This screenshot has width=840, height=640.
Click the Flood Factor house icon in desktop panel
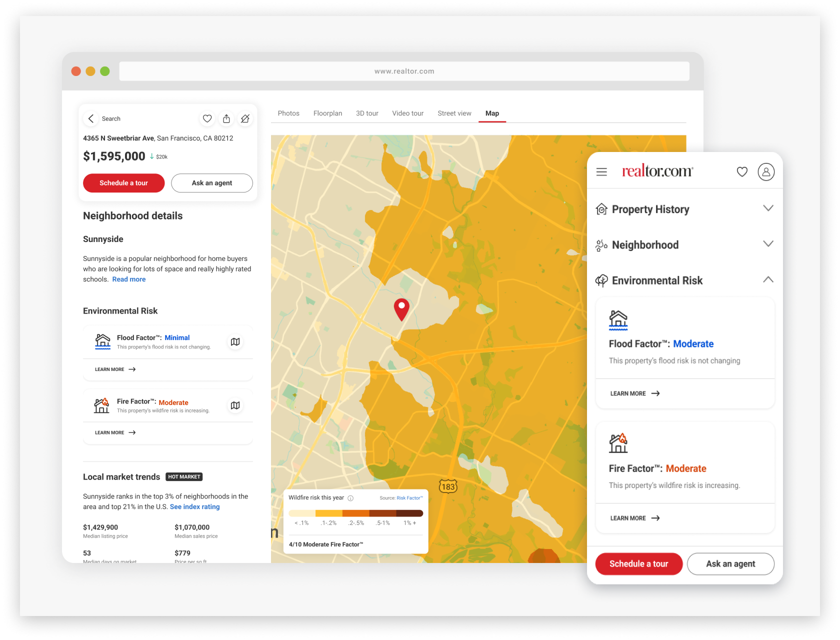pyautogui.click(x=102, y=341)
